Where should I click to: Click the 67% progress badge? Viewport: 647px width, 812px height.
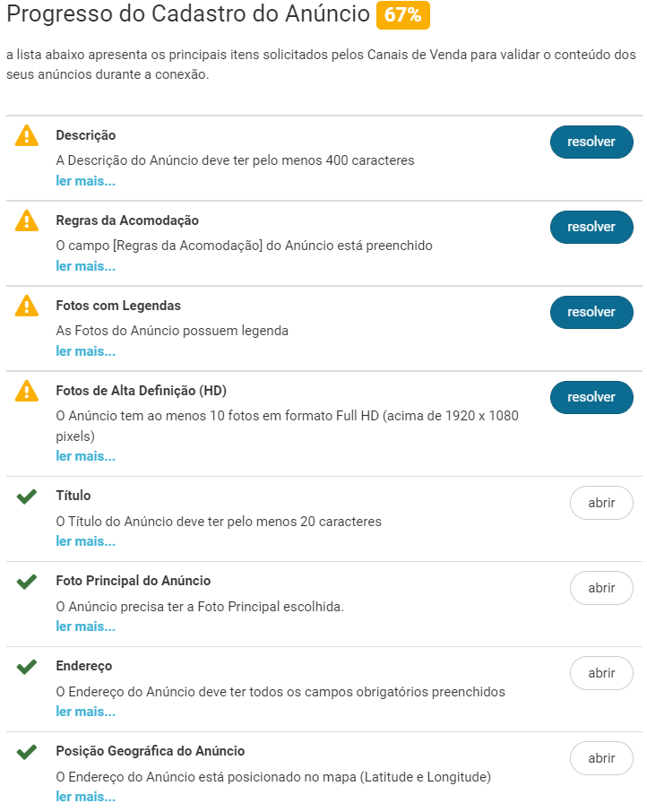[402, 15]
